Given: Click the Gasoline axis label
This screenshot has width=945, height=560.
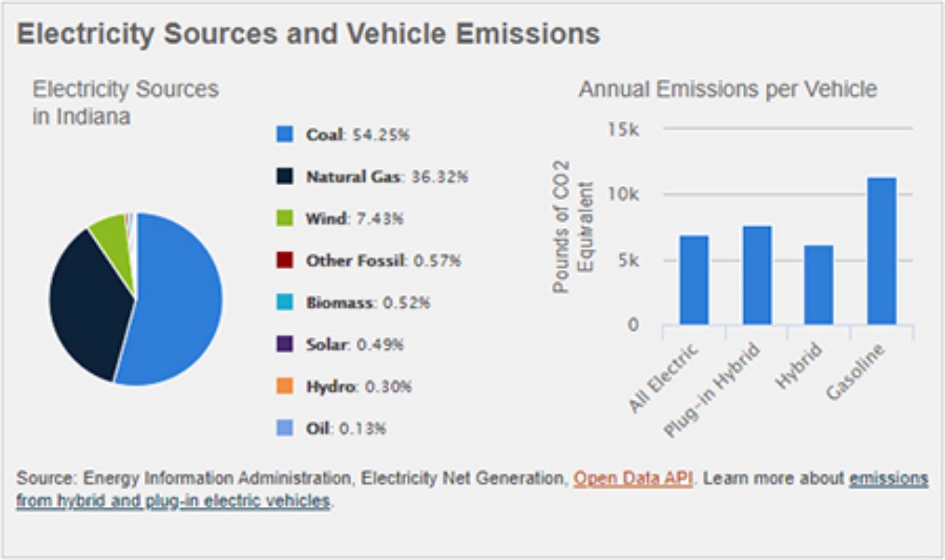Looking at the screenshot, I should [856, 372].
